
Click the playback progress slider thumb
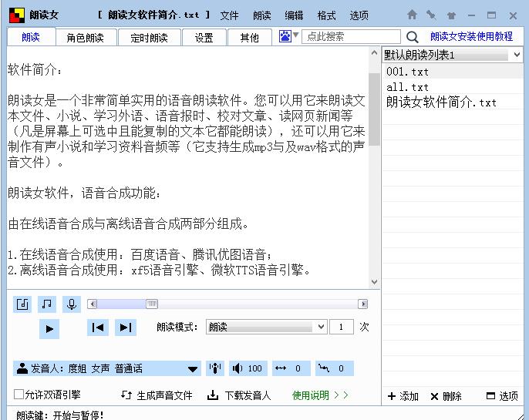point(152,304)
